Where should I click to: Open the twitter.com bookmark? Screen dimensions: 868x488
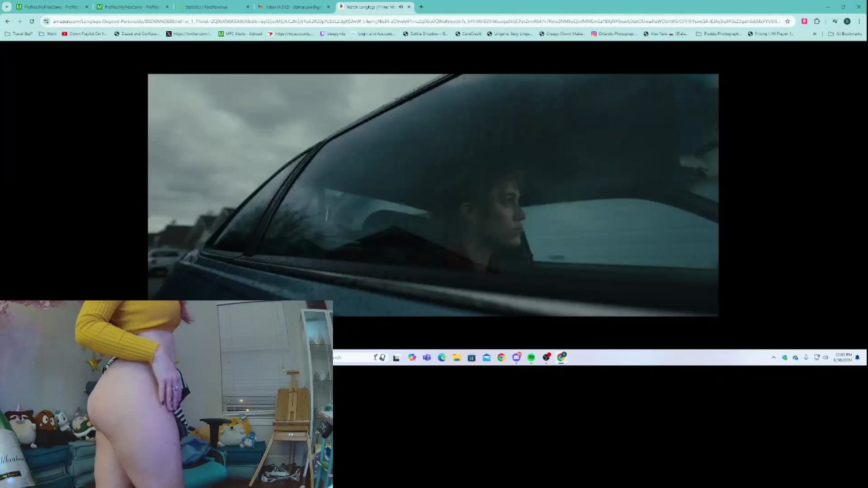189,34
